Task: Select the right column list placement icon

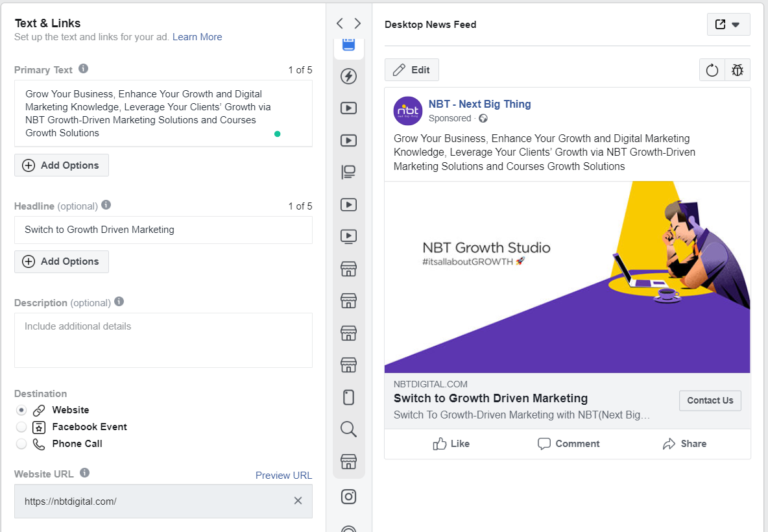Action: [x=349, y=172]
